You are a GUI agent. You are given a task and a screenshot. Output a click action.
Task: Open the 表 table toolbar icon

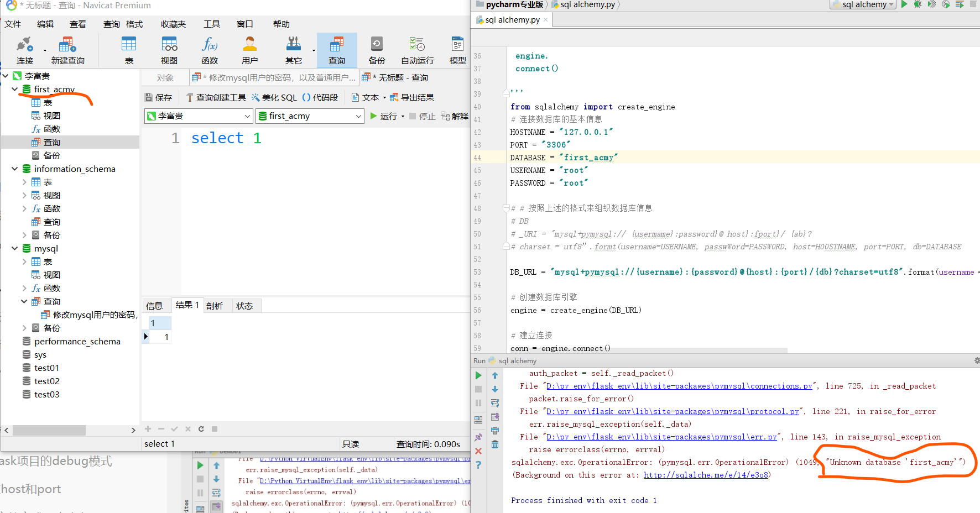pos(129,50)
